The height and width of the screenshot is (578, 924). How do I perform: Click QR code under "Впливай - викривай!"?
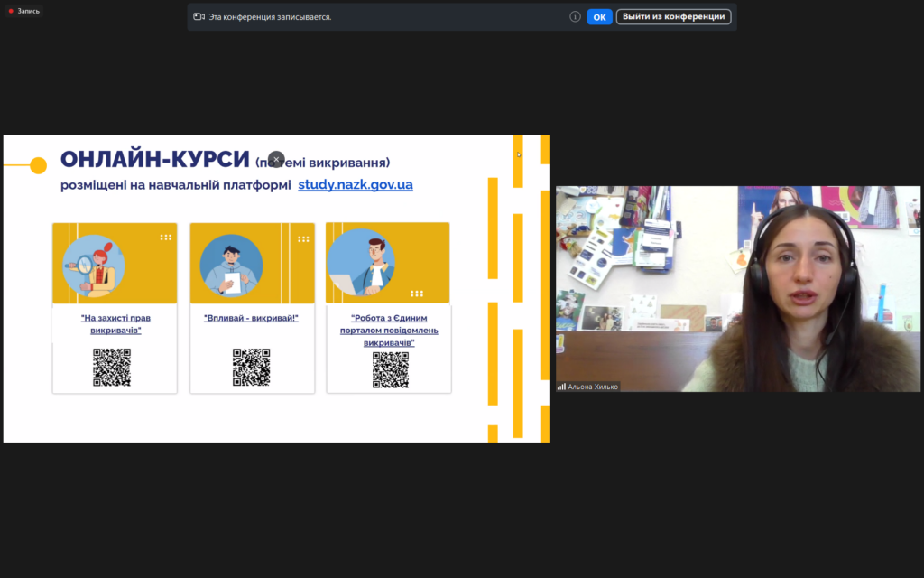[251, 368]
